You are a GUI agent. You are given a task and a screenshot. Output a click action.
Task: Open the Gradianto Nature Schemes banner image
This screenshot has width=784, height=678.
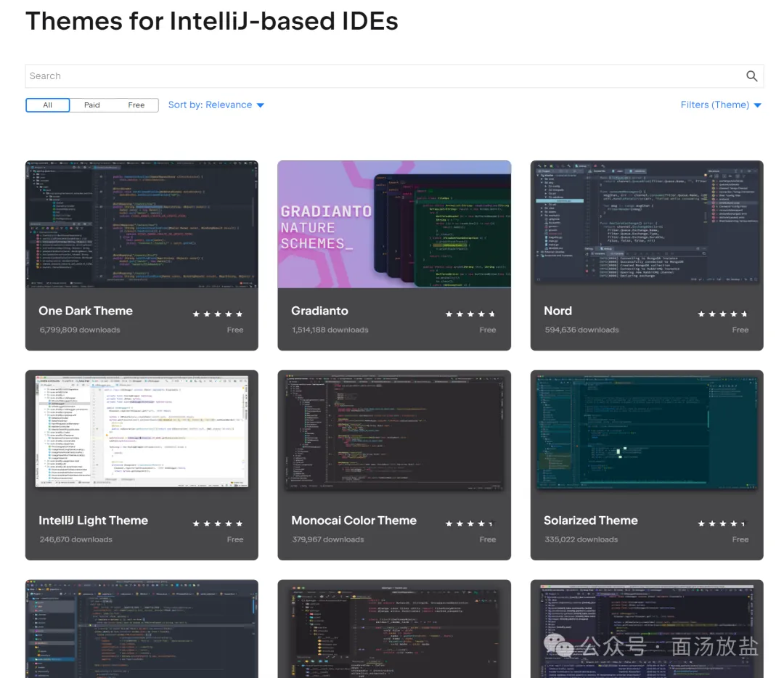[x=394, y=224]
